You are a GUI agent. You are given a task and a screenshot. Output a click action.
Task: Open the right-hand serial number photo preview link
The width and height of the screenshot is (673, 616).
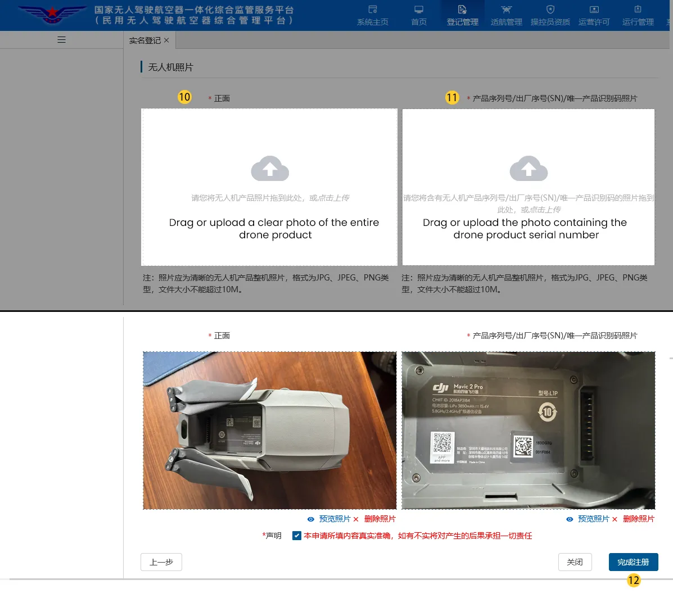(594, 519)
